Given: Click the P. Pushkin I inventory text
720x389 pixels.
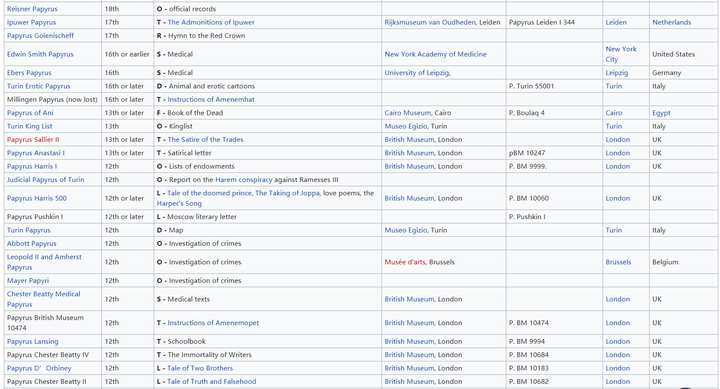Looking at the screenshot, I should pos(527,217).
